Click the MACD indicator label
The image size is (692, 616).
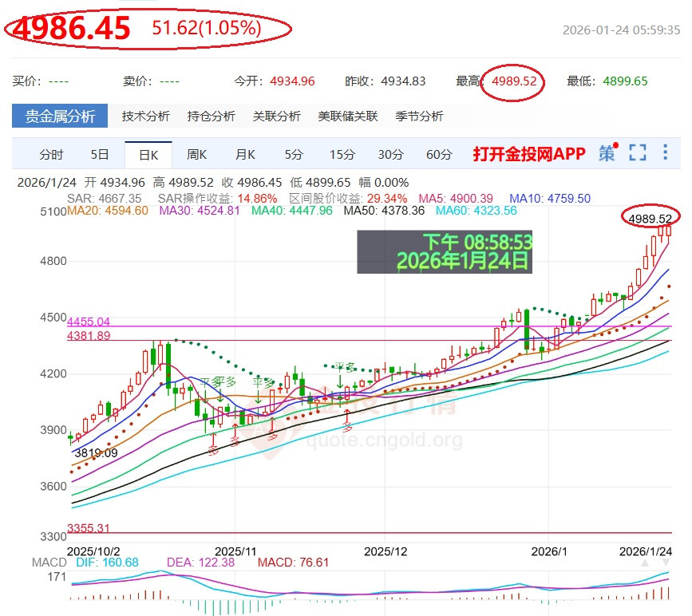pos(48,562)
